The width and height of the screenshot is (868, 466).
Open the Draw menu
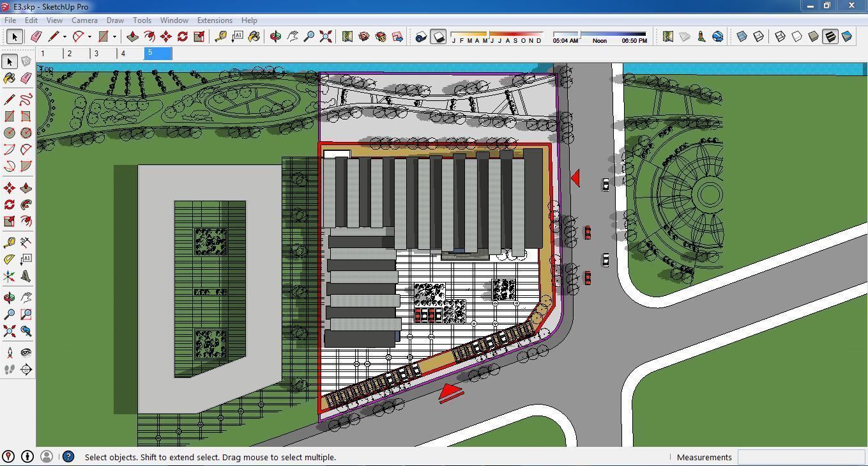click(115, 20)
